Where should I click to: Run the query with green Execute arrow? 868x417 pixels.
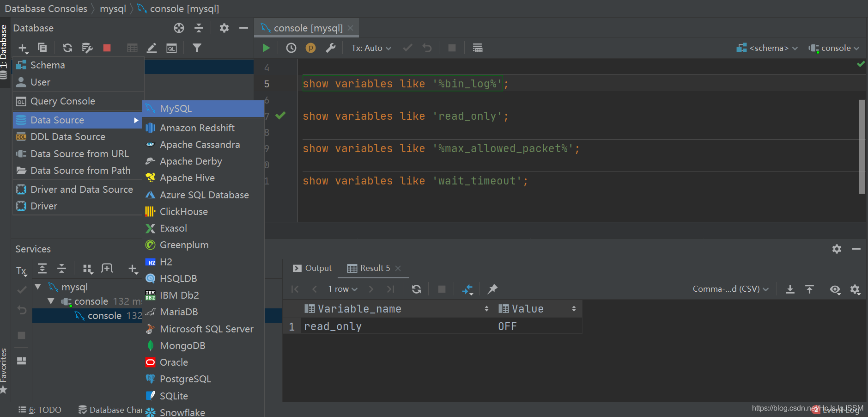tap(266, 48)
